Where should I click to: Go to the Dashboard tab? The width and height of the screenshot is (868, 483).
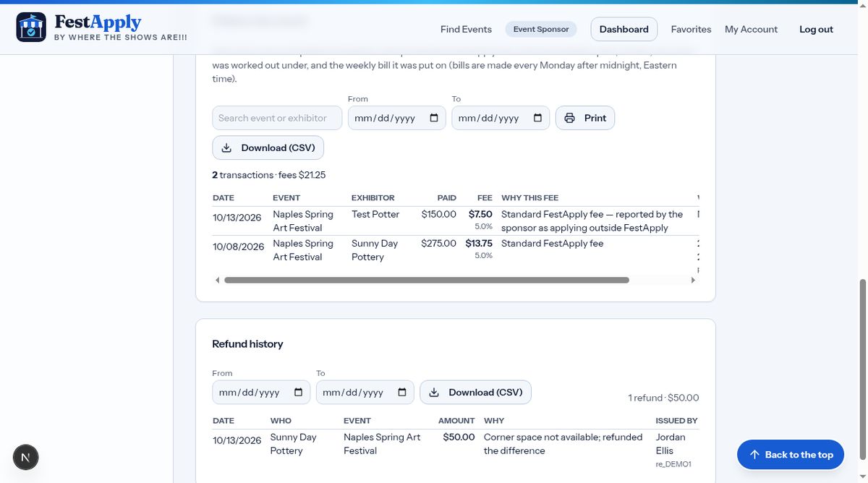(624, 30)
